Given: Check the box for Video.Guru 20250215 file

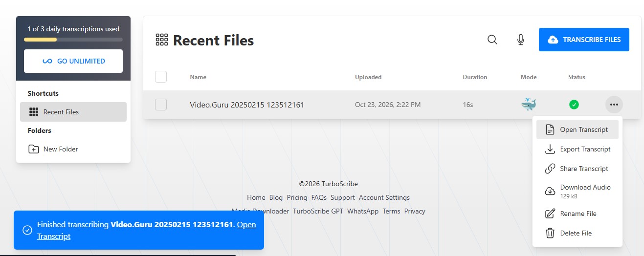Looking at the screenshot, I should (161, 105).
